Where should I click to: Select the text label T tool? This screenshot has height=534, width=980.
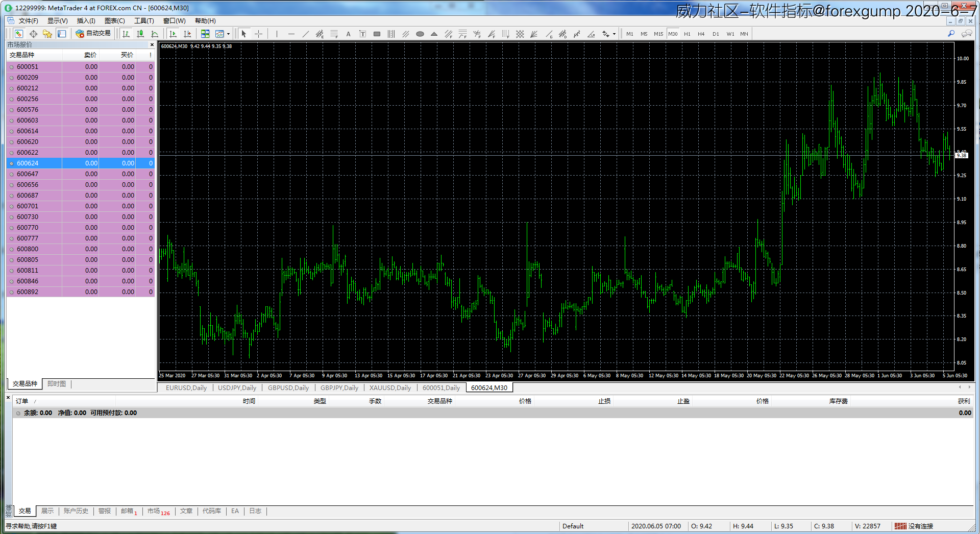click(362, 34)
